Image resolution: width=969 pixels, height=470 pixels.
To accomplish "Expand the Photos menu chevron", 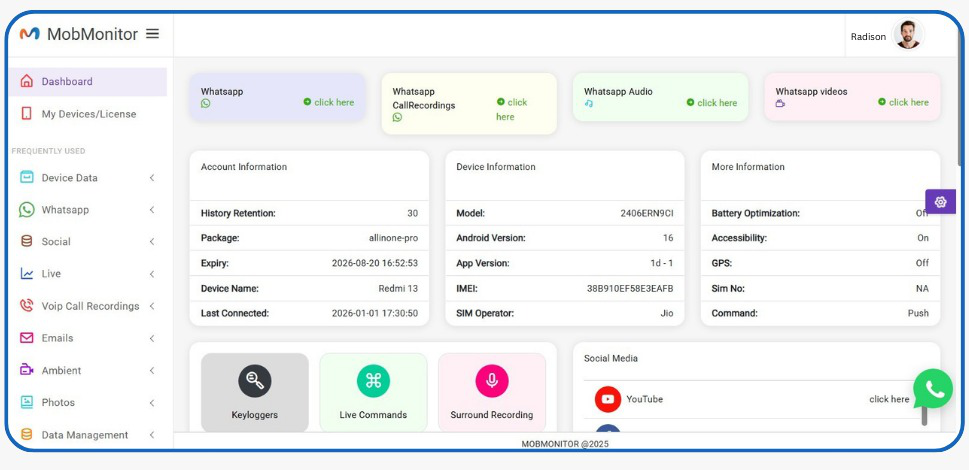I will (x=152, y=402).
